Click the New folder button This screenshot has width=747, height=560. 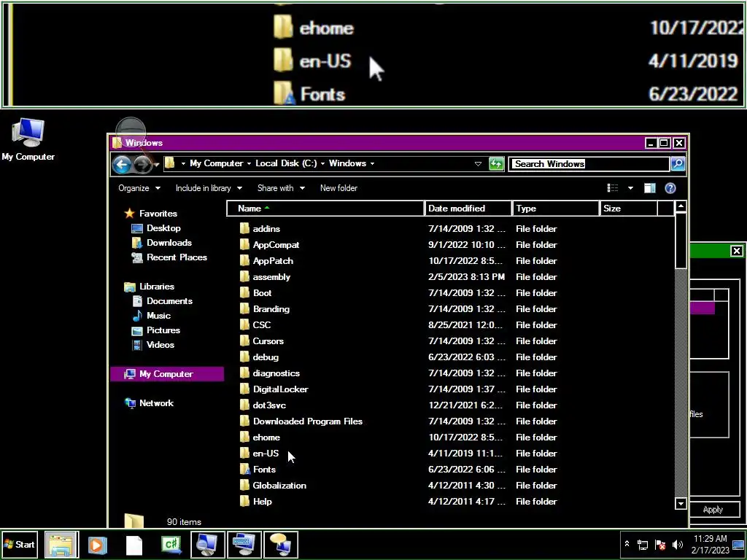338,189
